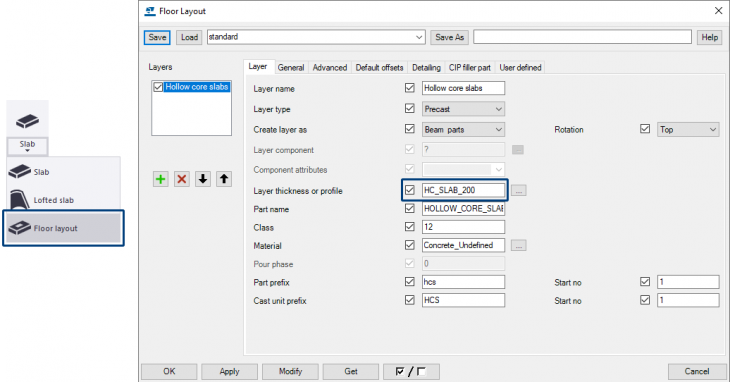Toggle the Cast unit prefix checkbox
This screenshot has height=382, width=730.
click(x=410, y=300)
